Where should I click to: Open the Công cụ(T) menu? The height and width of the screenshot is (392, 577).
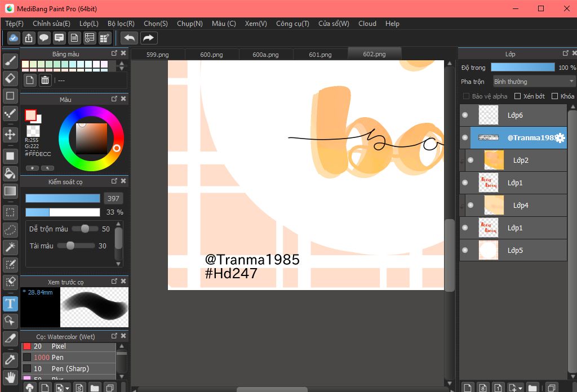click(292, 24)
